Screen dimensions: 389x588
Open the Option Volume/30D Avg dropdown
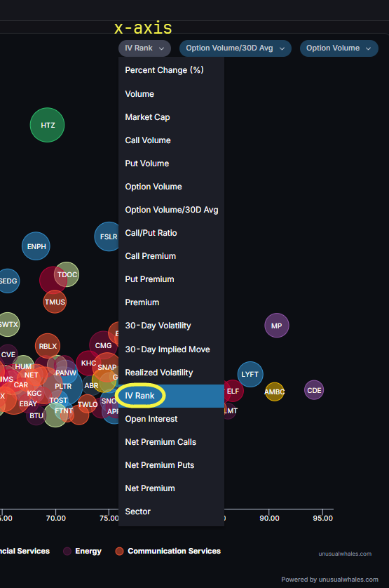pyautogui.click(x=236, y=48)
